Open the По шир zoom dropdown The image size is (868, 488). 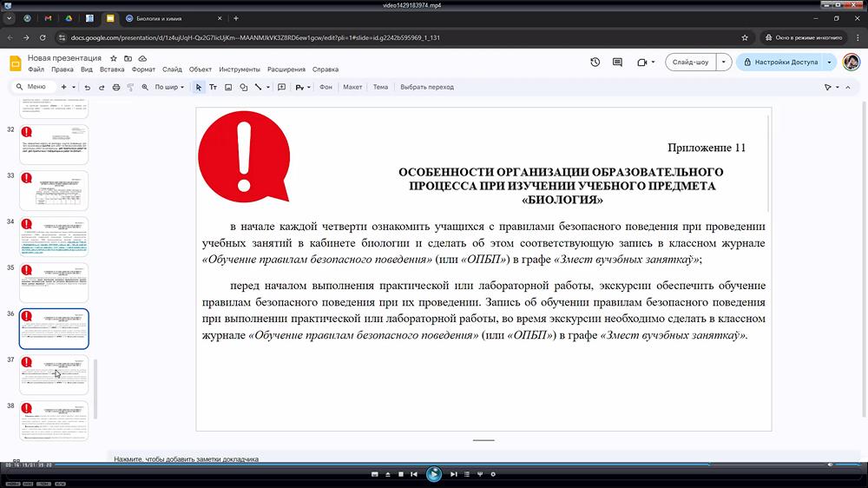click(169, 88)
